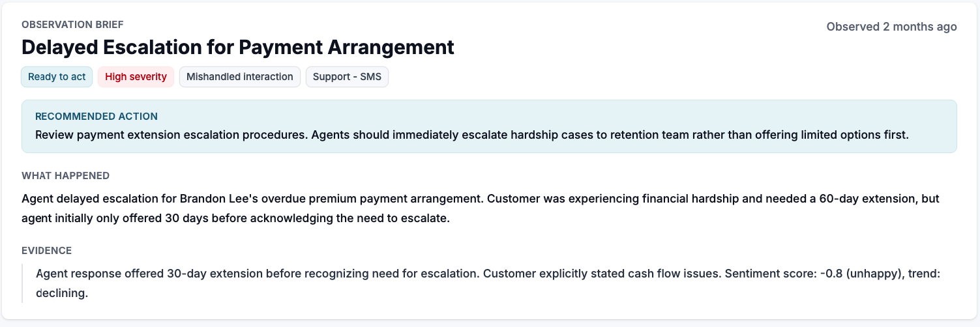Select the 'High severity' badge
This screenshot has height=327, width=980.
pos(136,77)
